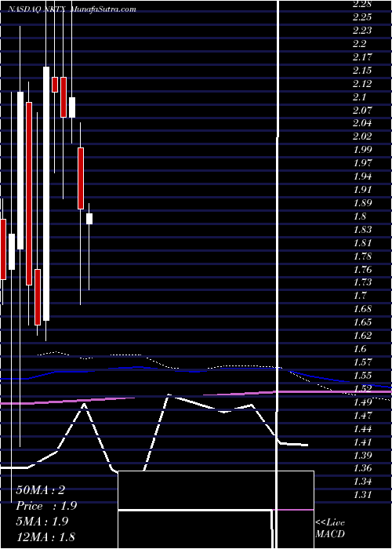Screen dimensions: 392x549
Task: Click the 1.49 price axis label
Action: click(362, 402)
